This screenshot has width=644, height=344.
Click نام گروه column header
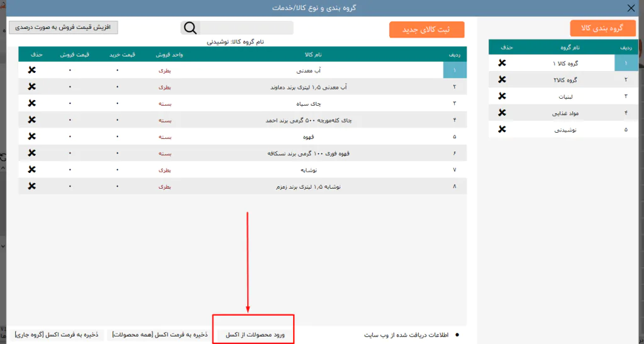570,48
